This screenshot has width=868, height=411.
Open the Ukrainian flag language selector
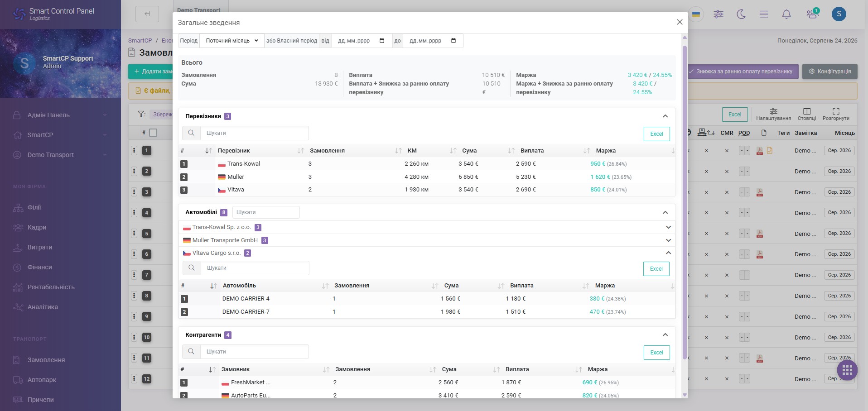(696, 14)
